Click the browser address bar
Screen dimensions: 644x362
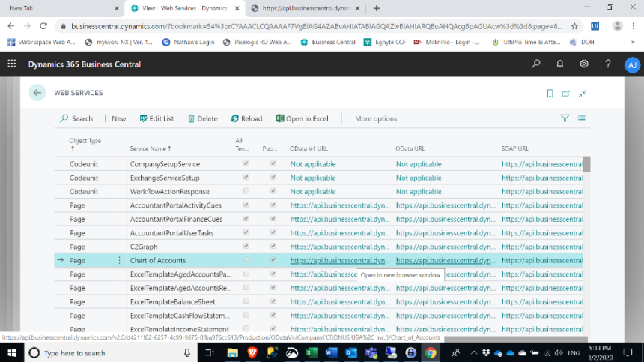[316, 26]
